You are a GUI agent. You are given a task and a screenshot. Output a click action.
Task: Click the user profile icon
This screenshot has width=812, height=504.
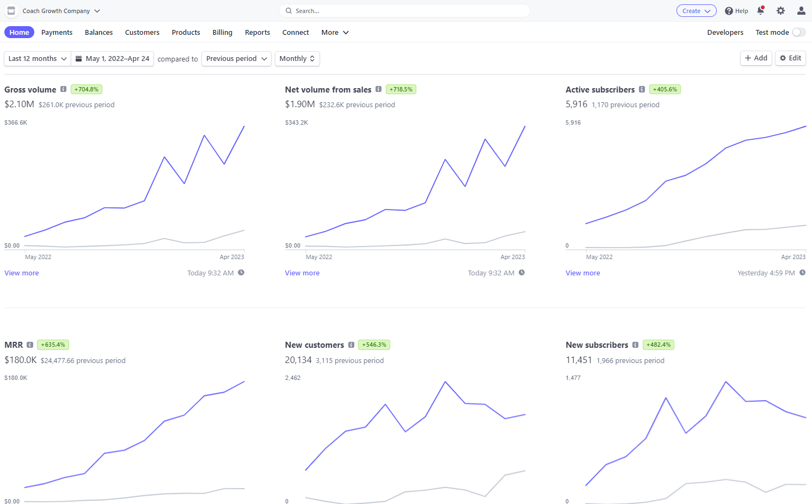tap(801, 10)
